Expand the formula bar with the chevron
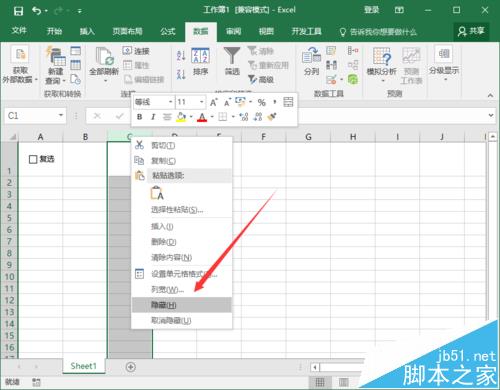Screen dimensions: 500x390 coord(491,115)
